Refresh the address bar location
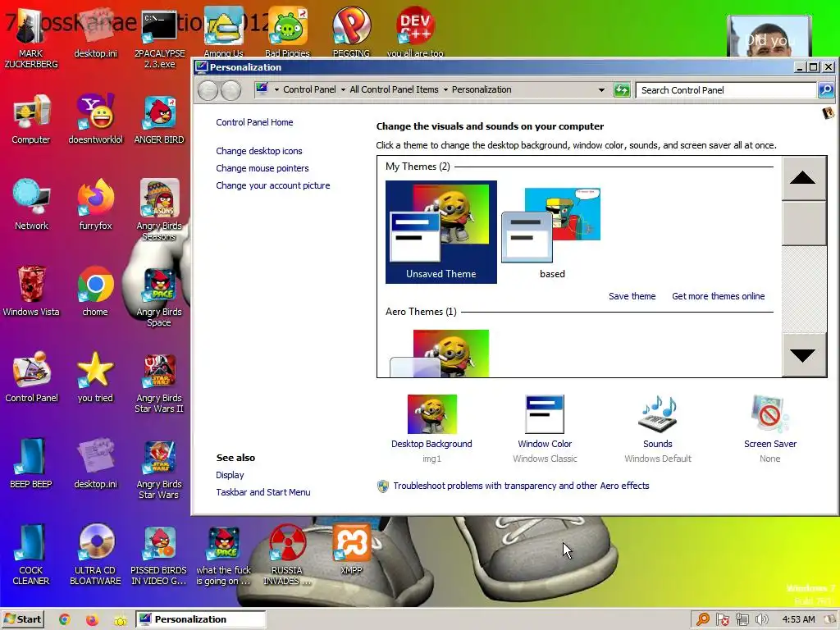The width and height of the screenshot is (840, 630). (x=622, y=90)
